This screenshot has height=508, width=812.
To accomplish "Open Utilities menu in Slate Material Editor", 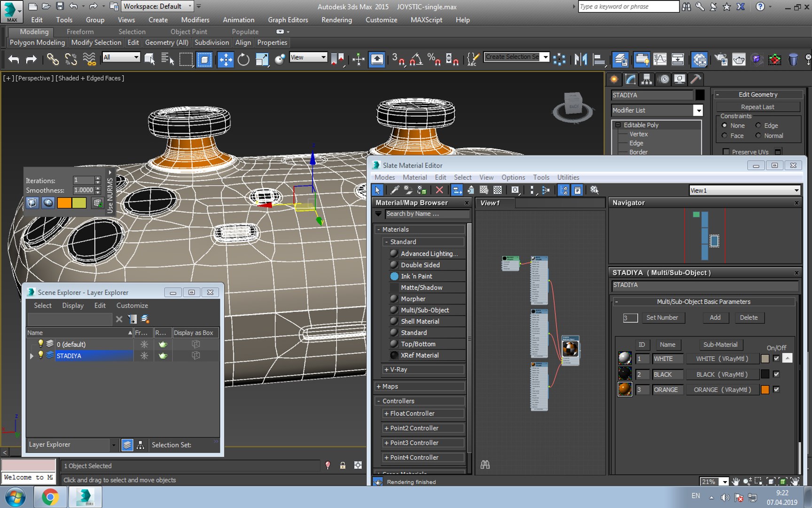I will 568,177.
